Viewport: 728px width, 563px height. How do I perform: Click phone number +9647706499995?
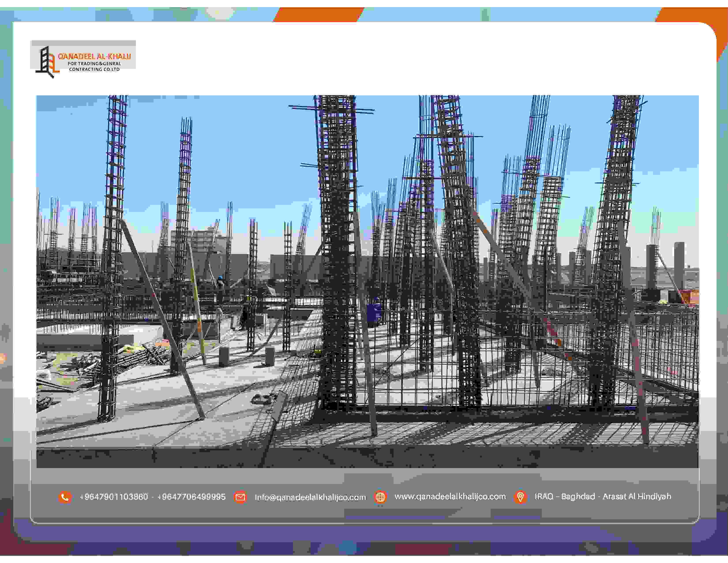191,497
